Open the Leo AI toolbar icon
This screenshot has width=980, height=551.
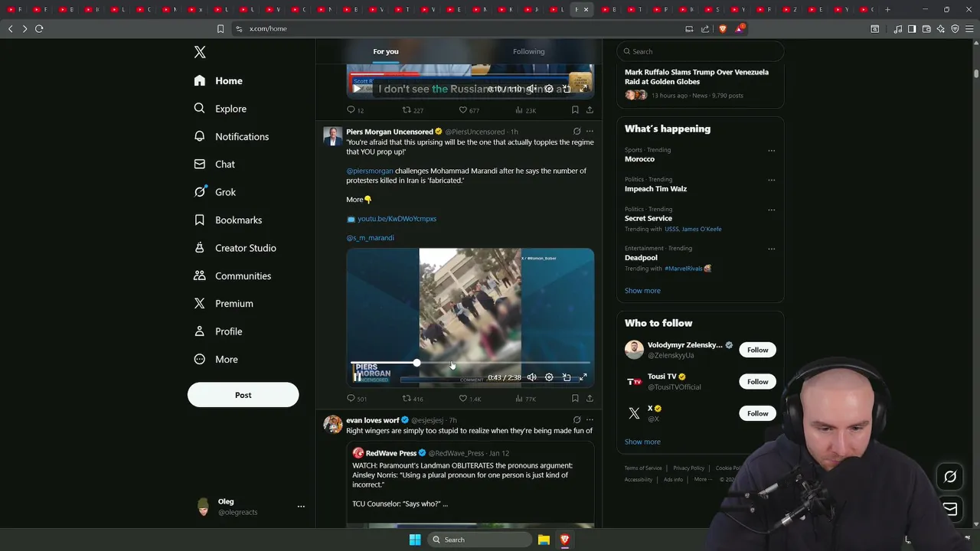[x=941, y=28]
